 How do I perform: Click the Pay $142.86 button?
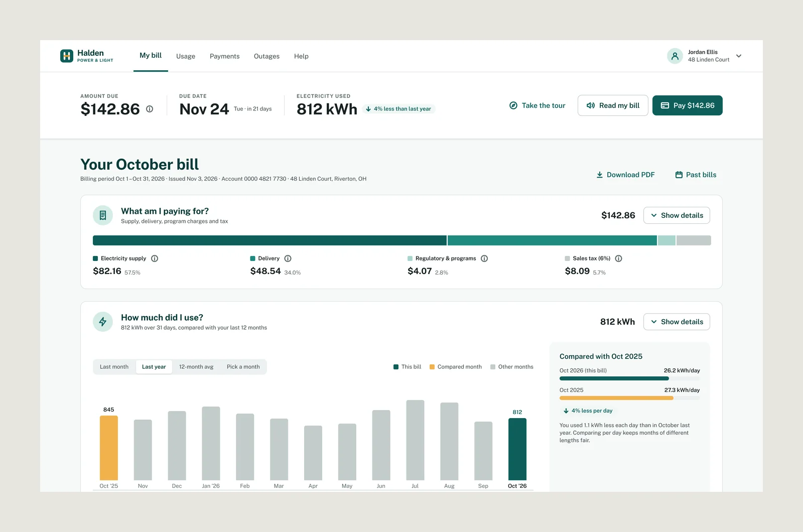(688, 105)
